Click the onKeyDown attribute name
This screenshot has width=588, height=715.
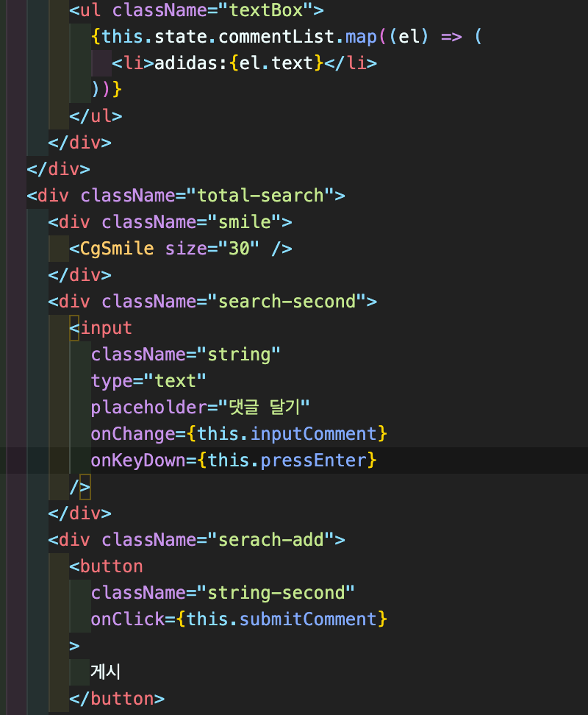pos(138,460)
